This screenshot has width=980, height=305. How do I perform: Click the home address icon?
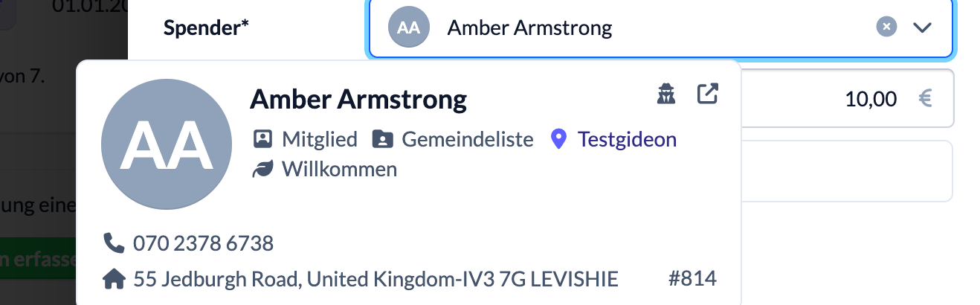[x=113, y=280]
